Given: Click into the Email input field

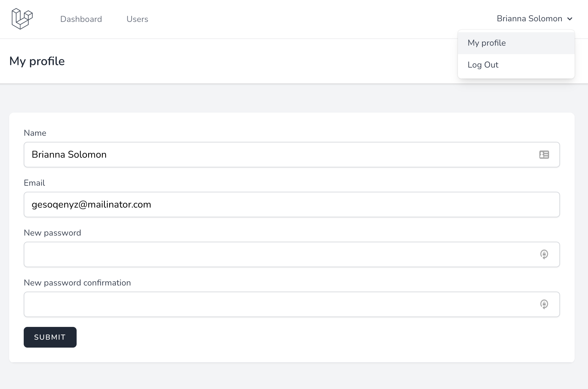Looking at the screenshot, I should pos(291,205).
